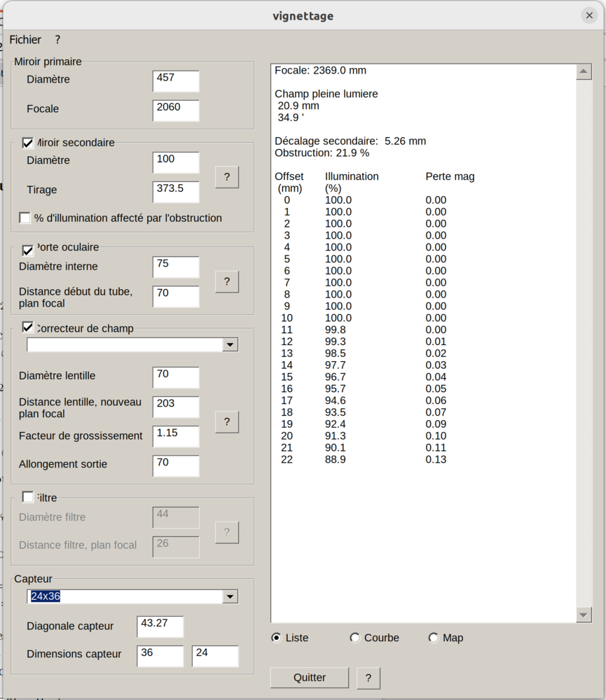Click the scrollbar up arrow in results panel
Screen dimensions: 606x700
584,70
